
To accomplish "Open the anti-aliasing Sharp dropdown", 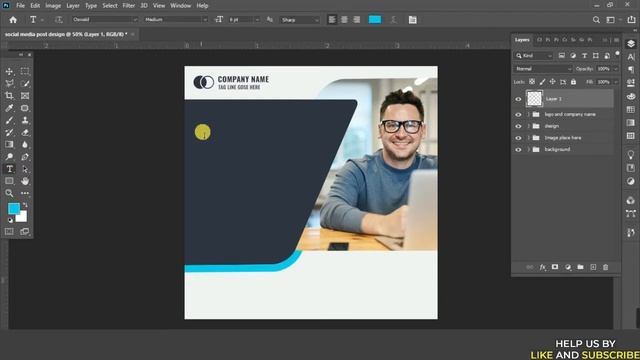I will pyautogui.click(x=300, y=20).
